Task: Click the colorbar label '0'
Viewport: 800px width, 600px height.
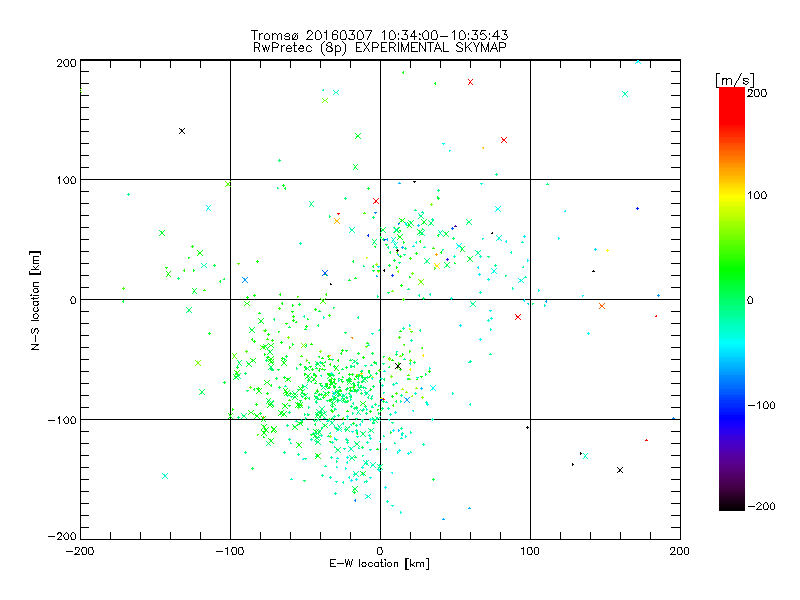Action: 749,300
